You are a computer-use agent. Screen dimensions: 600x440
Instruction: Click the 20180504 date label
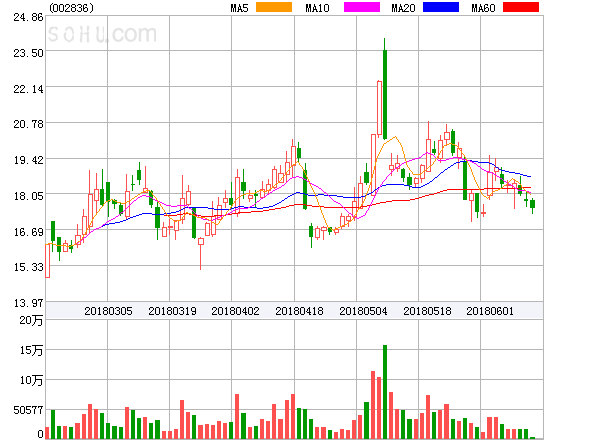pos(363,311)
